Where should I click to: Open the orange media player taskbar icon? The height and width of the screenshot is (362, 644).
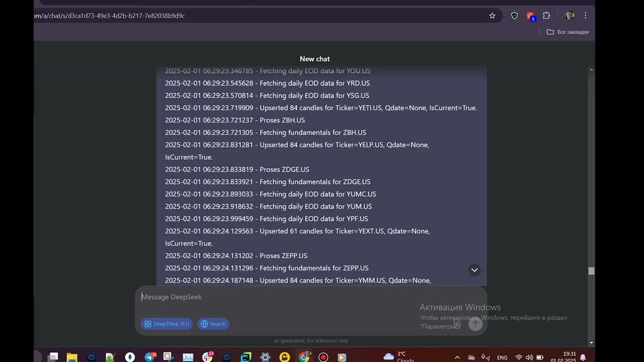coord(342,357)
